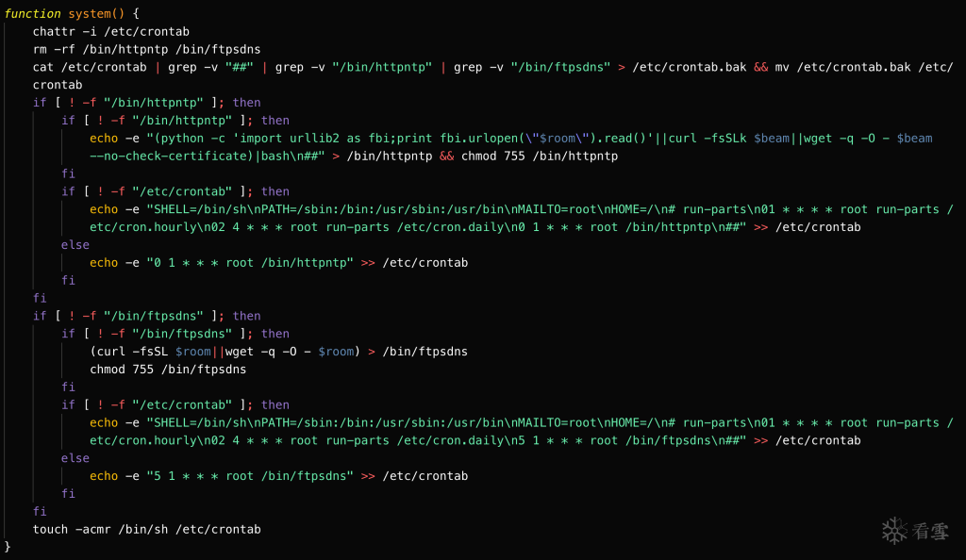Click the 'chattr -i /etc/crontab' command
966x560 pixels.
point(111,31)
